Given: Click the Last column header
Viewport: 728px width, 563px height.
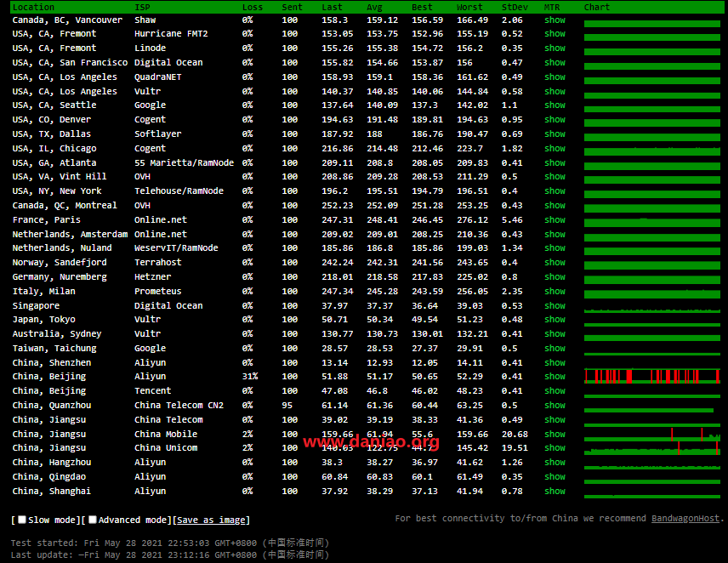Looking at the screenshot, I should point(332,7).
